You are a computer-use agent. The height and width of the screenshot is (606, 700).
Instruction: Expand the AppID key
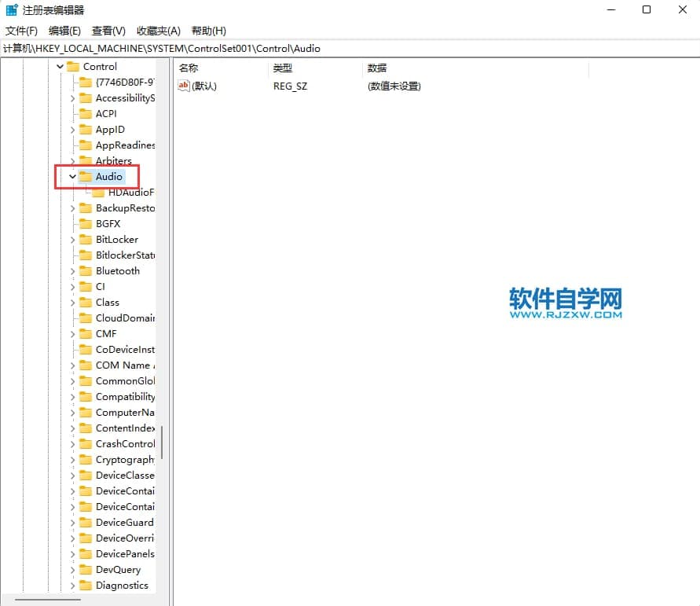(x=72, y=130)
